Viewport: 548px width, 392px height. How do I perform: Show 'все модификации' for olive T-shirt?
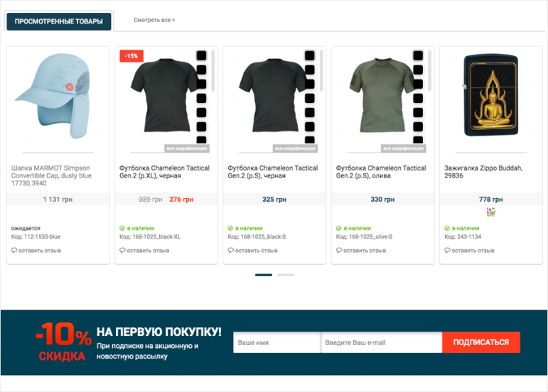click(403, 148)
